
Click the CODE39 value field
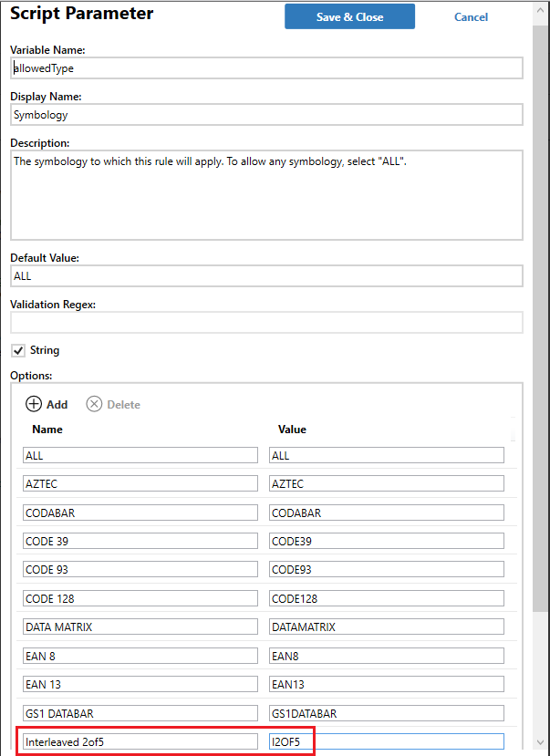pos(387,541)
